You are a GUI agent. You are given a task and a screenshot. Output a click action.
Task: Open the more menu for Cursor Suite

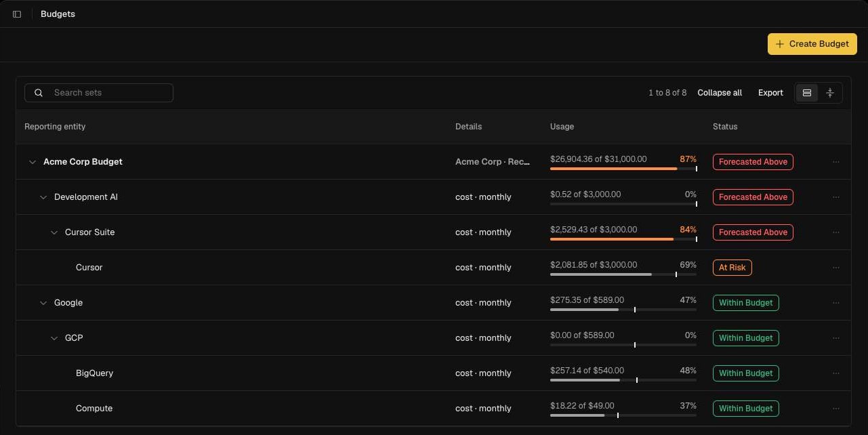(x=835, y=232)
